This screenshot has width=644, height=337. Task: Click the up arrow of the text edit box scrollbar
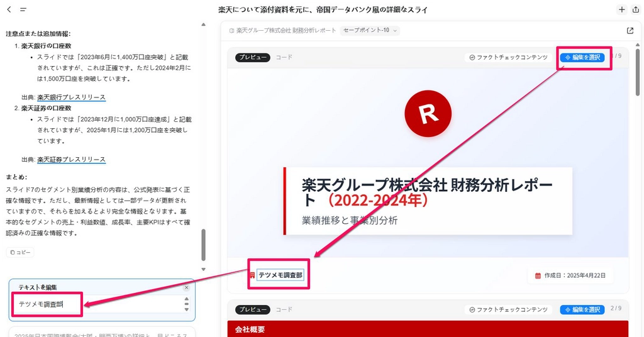tap(186, 299)
